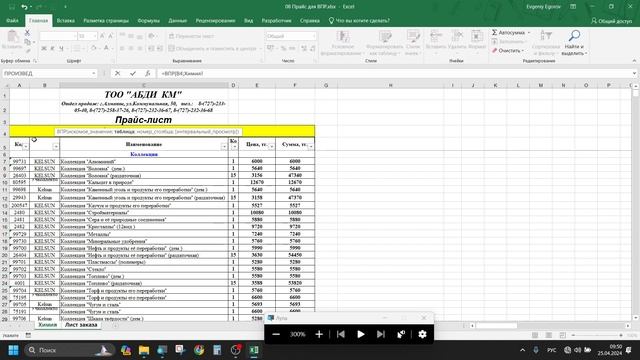Viewport: 640px width, 360px height.
Task: Open Magnifier settings gear
Action: [x=422, y=334]
